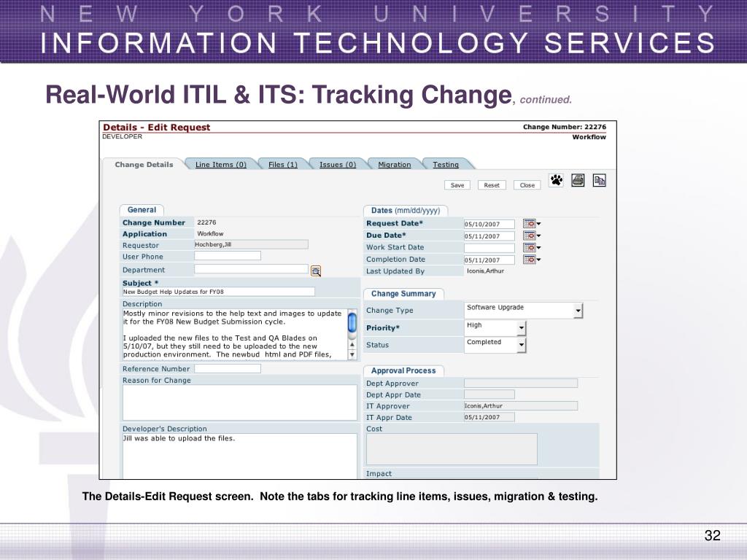Click the Requestor field

pos(251,244)
